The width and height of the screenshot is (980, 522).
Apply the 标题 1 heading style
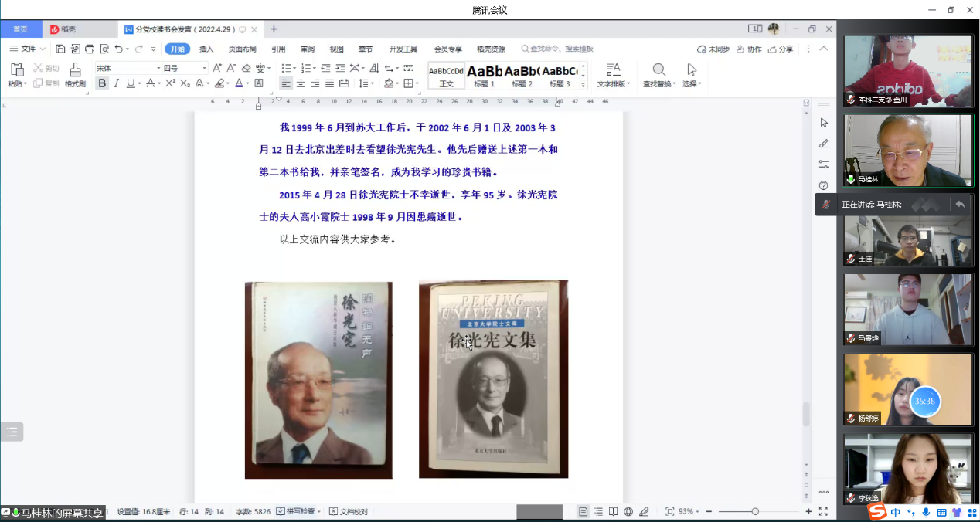[485, 75]
